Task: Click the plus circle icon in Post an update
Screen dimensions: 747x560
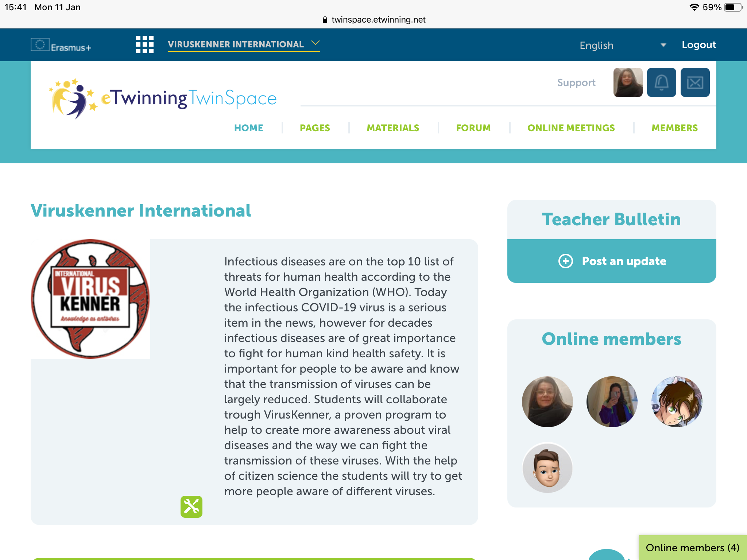Action: pyautogui.click(x=565, y=261)
